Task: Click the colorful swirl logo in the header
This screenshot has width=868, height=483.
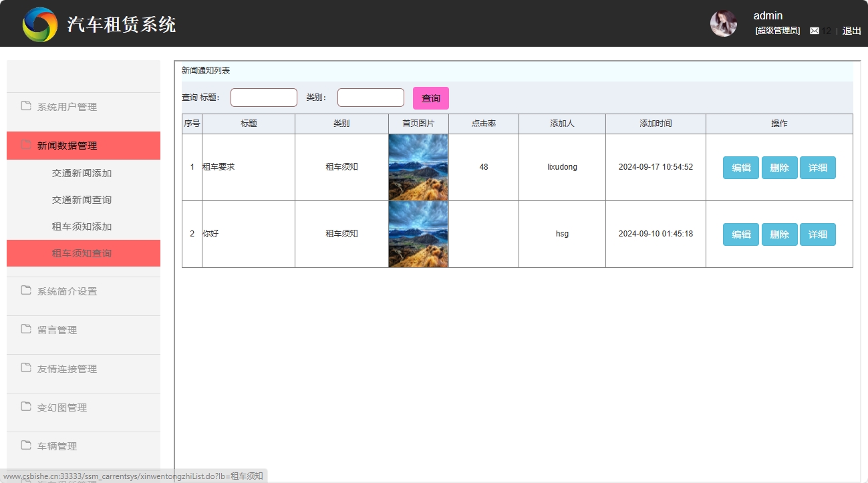Action: coord(39,24)
